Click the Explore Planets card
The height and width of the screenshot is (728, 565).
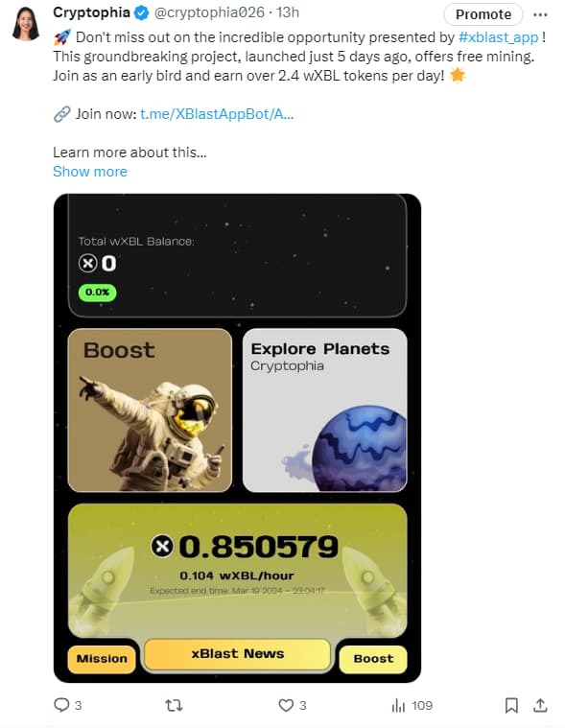click(x=325, y=410)
